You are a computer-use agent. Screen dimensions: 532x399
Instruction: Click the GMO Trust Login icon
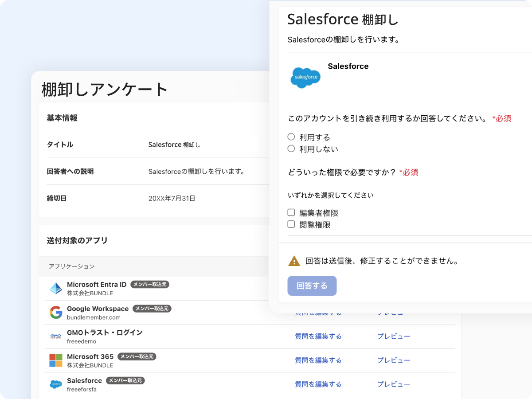[x=56, y=336]
